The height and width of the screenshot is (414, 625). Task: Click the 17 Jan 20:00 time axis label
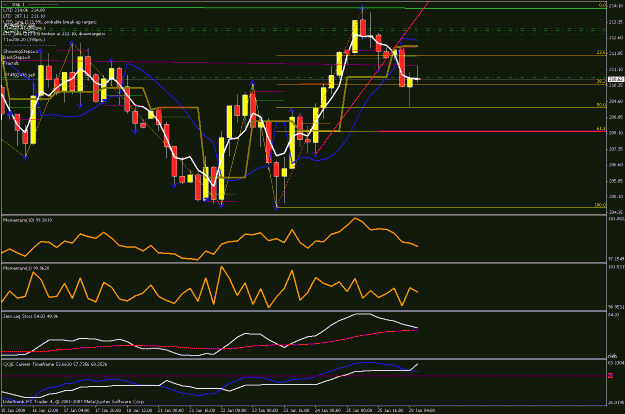(108, 410)
